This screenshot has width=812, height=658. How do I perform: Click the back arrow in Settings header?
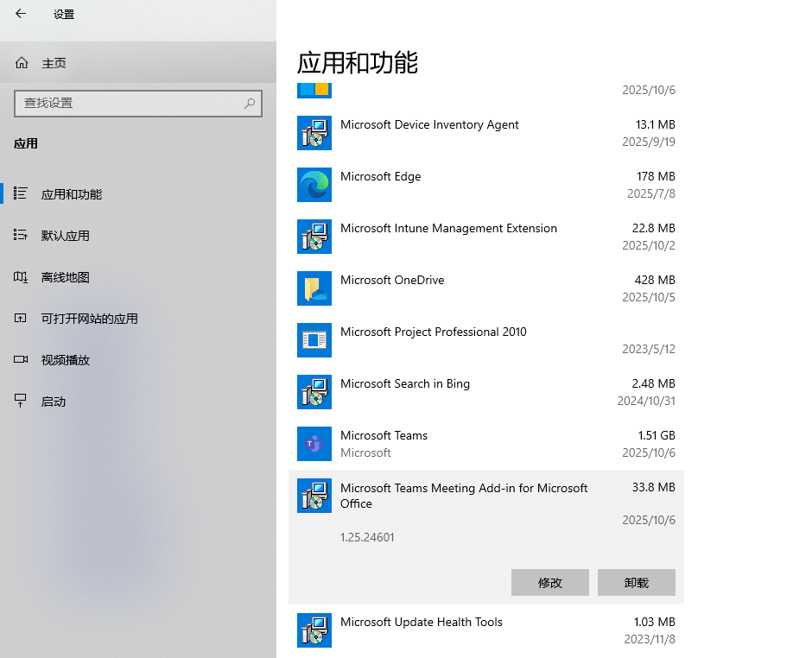pyautogui.click(x=21, y=14)
